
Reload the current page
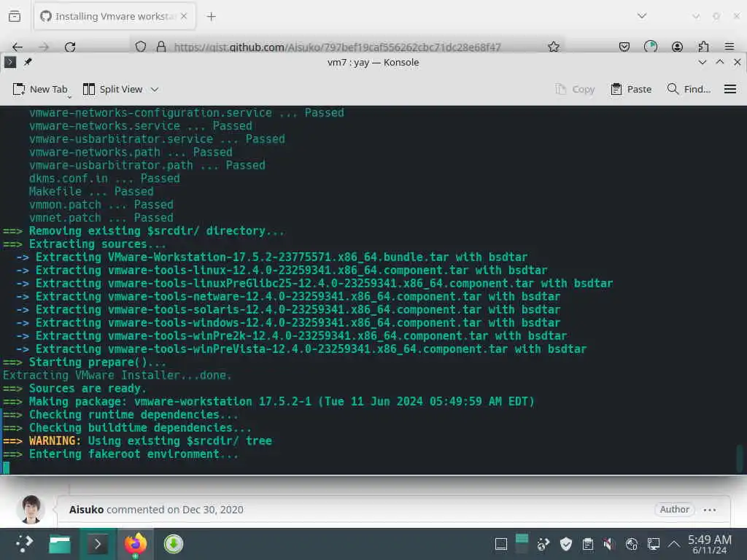70,47
